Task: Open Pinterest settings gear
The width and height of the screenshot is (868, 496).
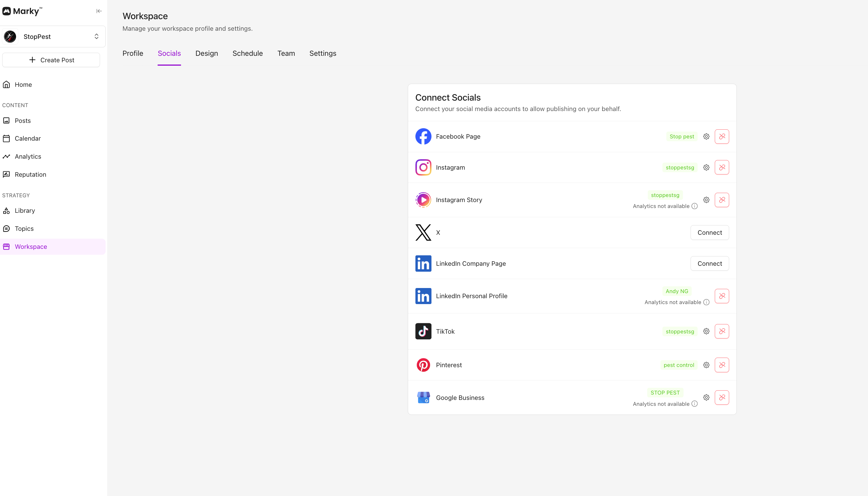Action: pyautogui.click(x=706, y=365)
